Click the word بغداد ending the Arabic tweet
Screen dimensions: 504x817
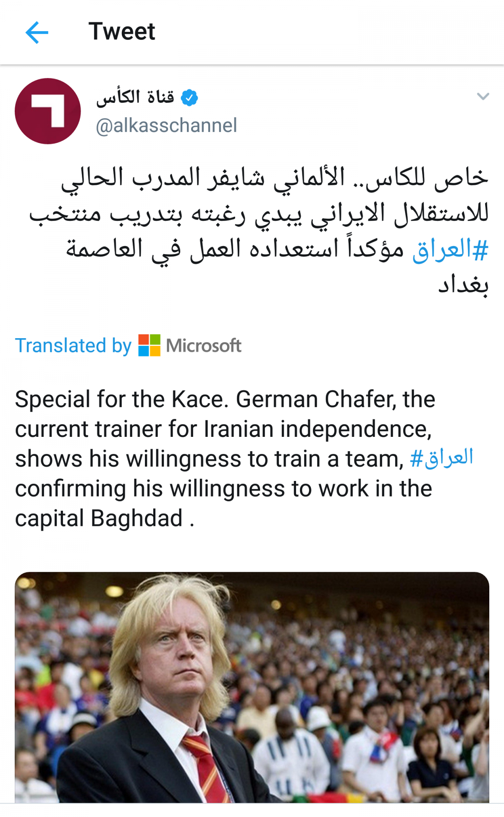463,285
